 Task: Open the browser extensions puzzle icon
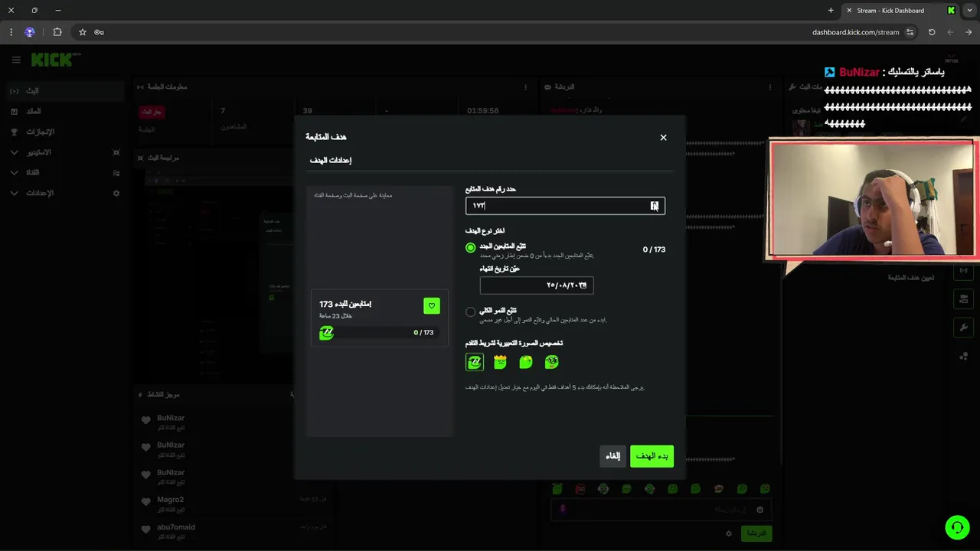[57, 32]
